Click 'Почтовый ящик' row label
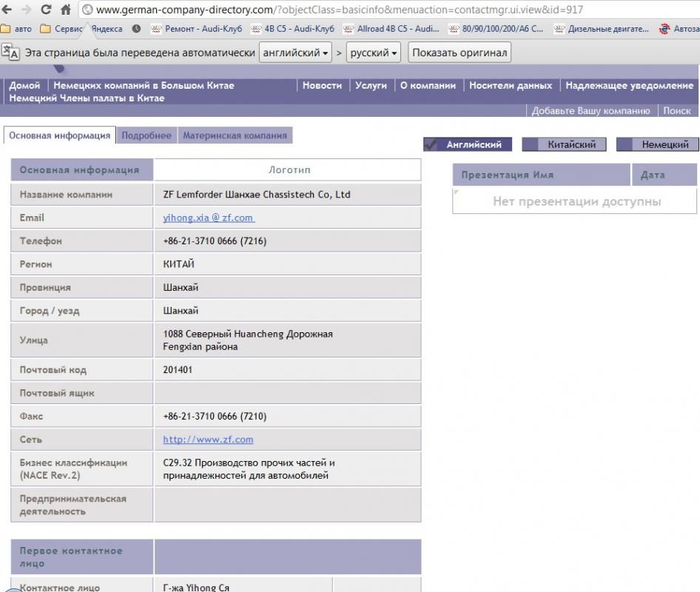The image size is (700, 592). tap(57, 393)
